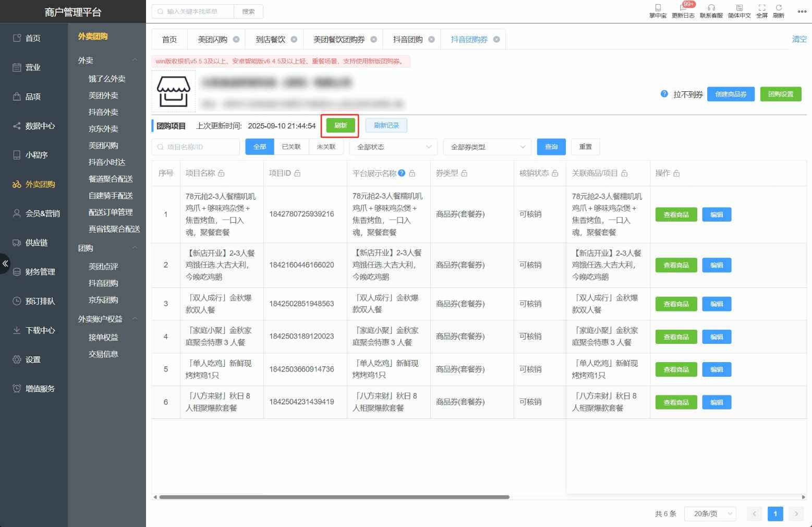The height and width of the screenshot is (527, 812).
Task: Contact support via 联系客服 icon
Action: [711, 11]
